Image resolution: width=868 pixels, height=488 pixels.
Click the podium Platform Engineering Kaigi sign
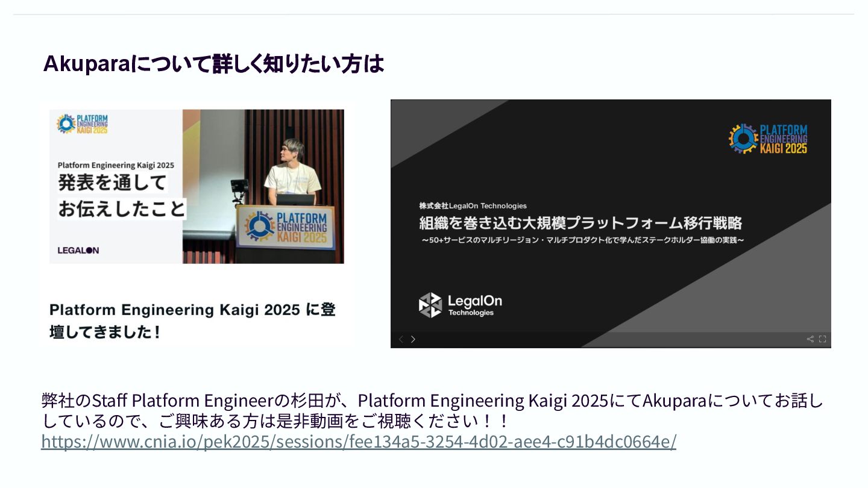click(286, 227)
